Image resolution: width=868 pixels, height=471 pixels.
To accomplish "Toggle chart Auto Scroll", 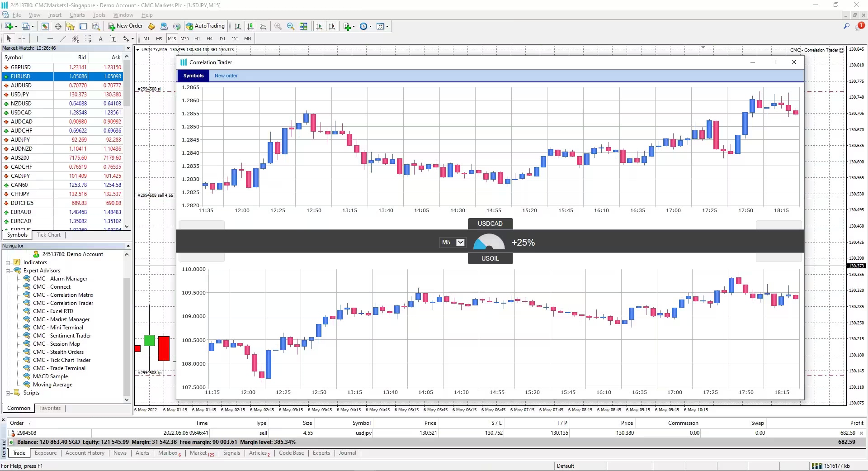I will 319,26.
